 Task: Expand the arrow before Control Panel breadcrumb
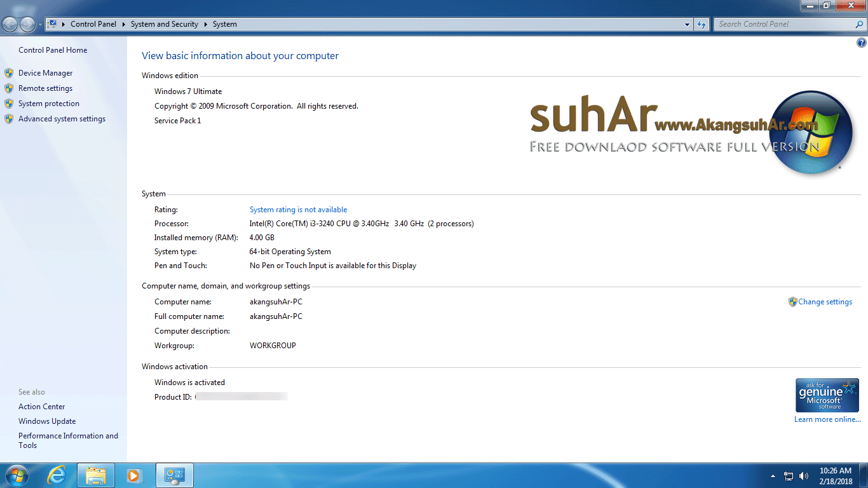(64, 24)
